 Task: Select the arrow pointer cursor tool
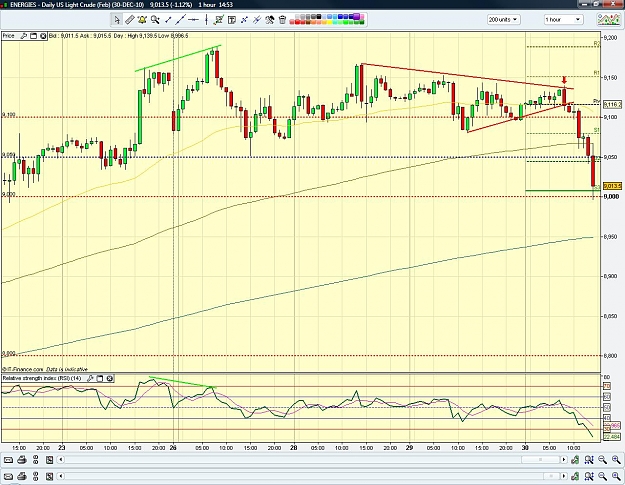pos(117,20)
